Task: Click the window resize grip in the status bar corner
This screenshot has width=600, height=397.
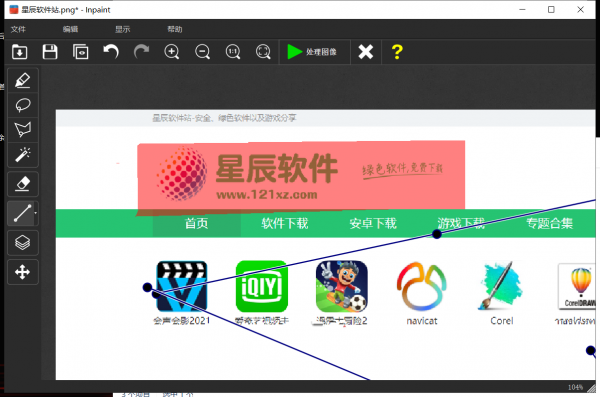Action: 592,387
